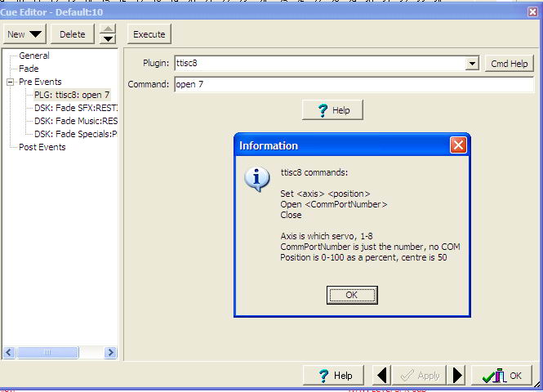The image size is (543, 392).
Task: Click the Cmd Help button
Action: (510, 64)
